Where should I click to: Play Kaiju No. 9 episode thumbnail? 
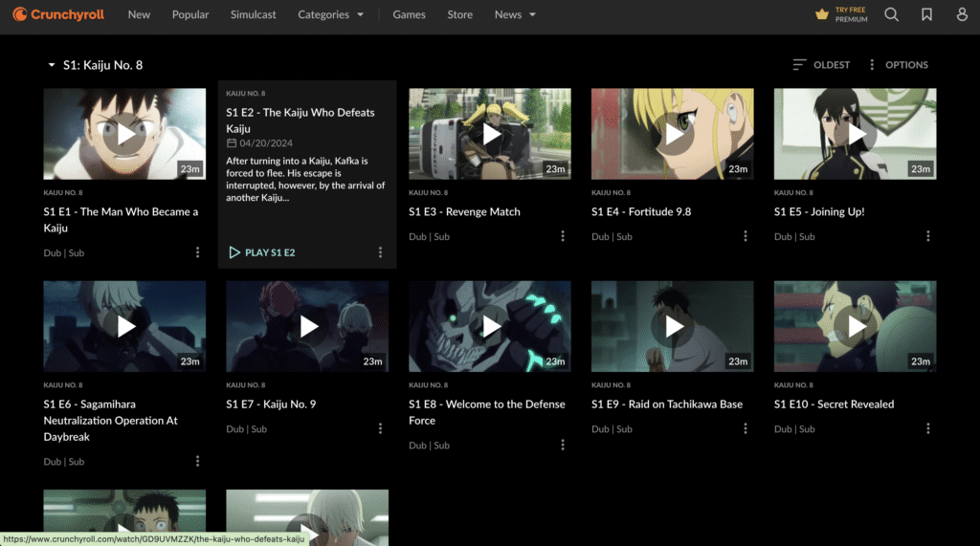point(307,326)
